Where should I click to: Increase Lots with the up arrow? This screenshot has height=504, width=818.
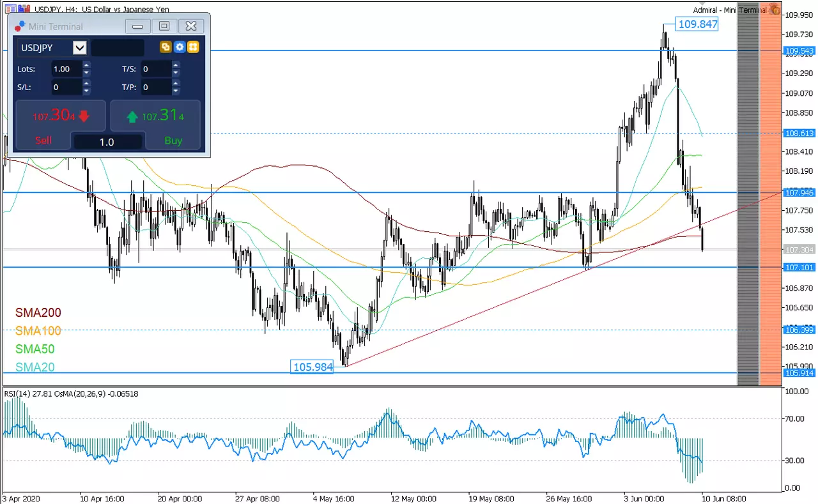coord(87,65)
